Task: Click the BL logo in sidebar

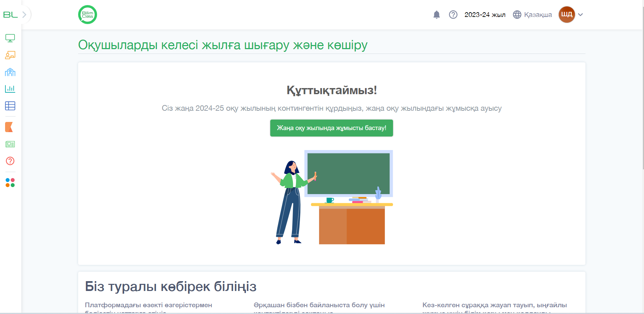Action: pyautogui.click(x=10, y=15)
